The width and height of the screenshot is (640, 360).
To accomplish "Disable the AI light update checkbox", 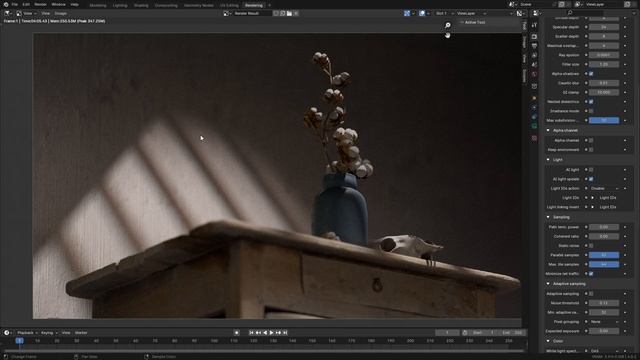I will point(591,179).
